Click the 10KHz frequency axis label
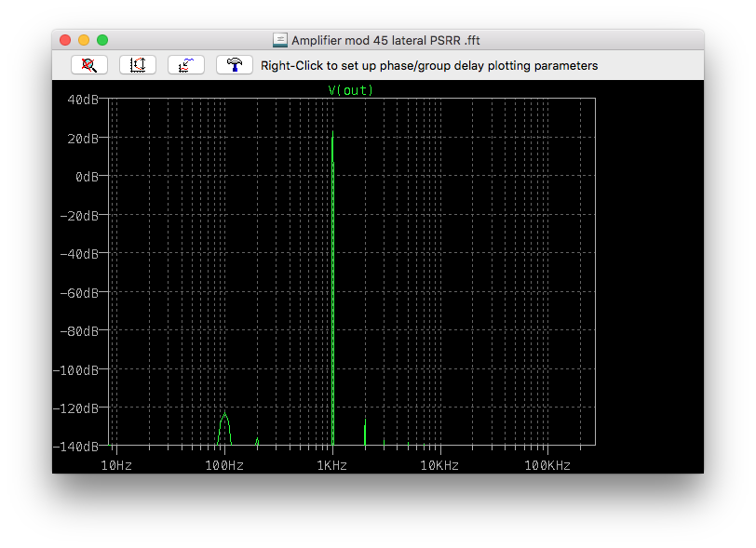756x548 pixels. coord(439,465)
